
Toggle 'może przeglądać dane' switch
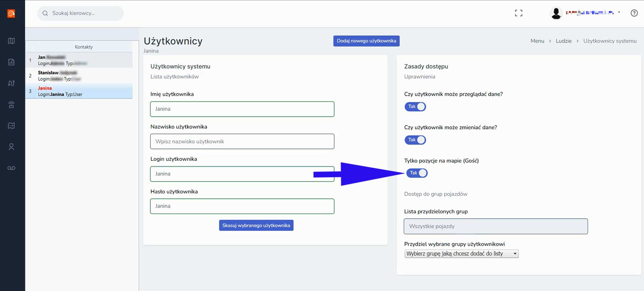415,106
